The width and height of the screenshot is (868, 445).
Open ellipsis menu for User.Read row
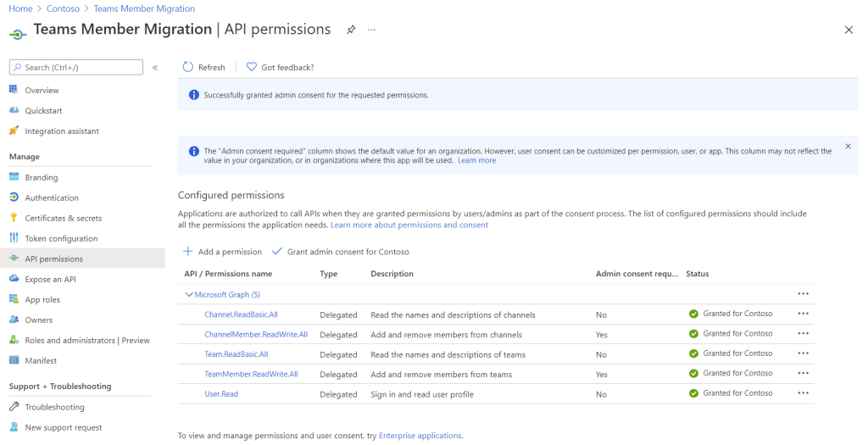pyautogui.click(x=803, y=393)
